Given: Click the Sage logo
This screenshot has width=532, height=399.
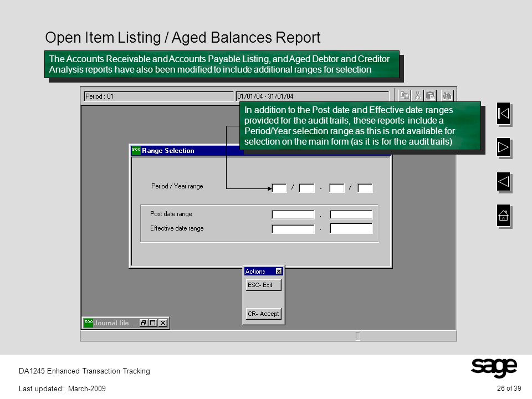Looking at the screenshot, I should [x=494, y=367].
